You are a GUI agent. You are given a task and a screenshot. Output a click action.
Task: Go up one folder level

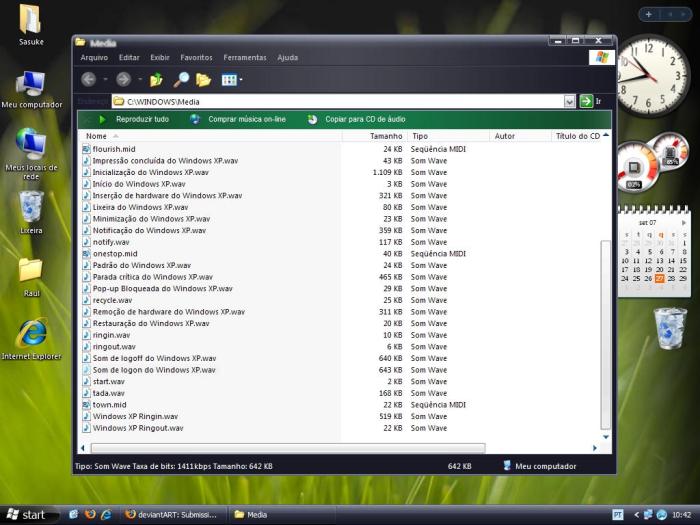pyautogui.click(x=156, y=80)
